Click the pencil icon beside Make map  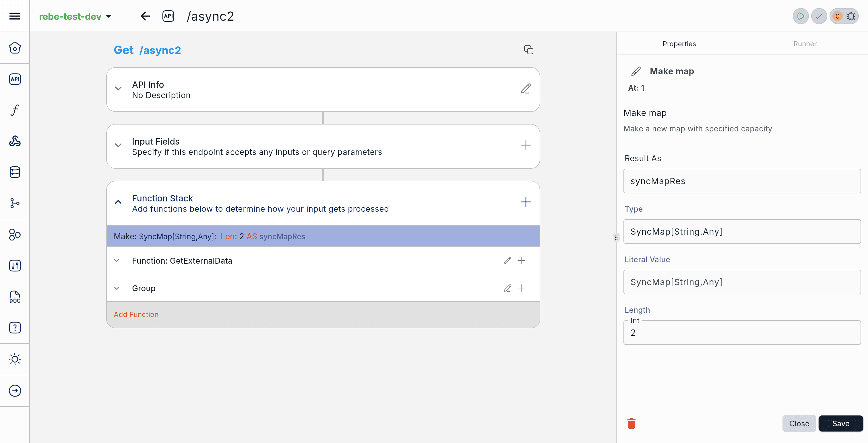635,71
